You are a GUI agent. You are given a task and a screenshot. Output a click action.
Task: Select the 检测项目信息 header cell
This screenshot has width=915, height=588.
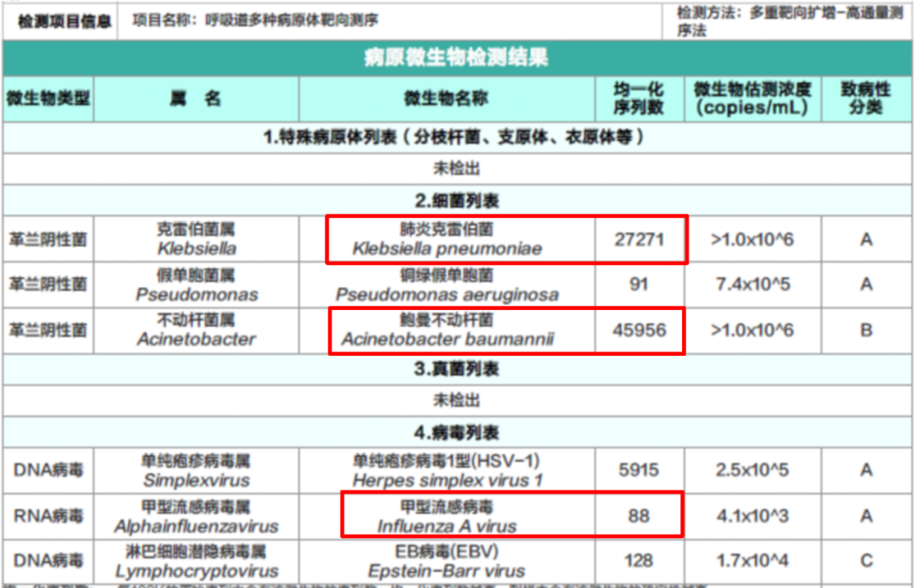pos(64,21)
